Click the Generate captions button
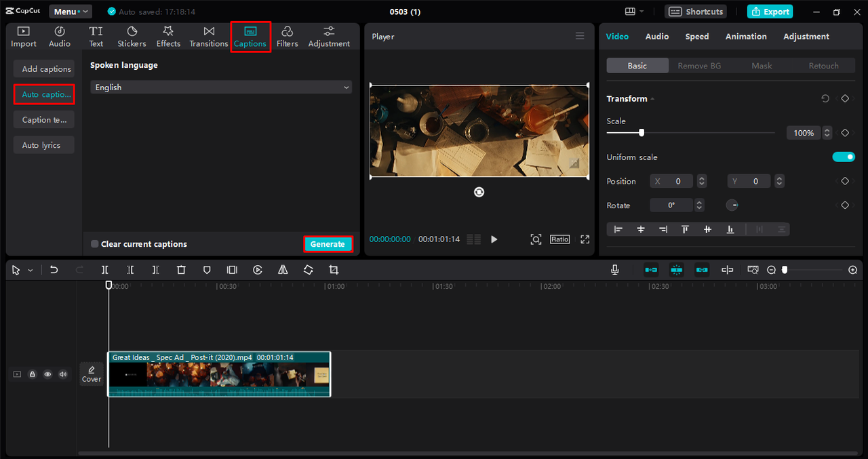868x459 pixels. [x=328, y=244]
